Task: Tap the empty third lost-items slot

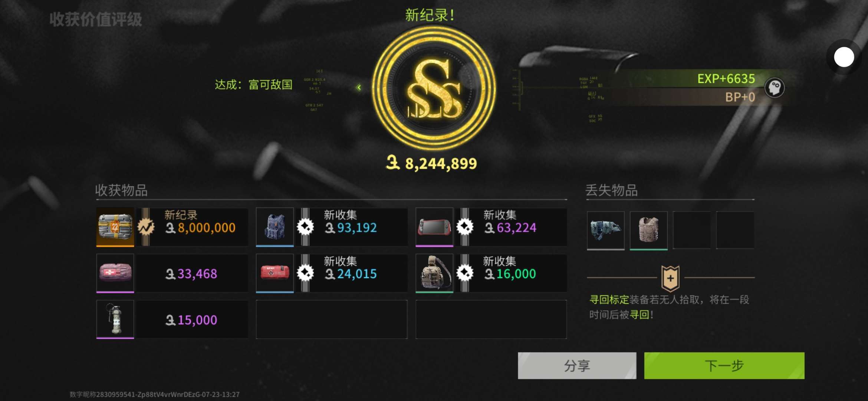Action: 692,230
